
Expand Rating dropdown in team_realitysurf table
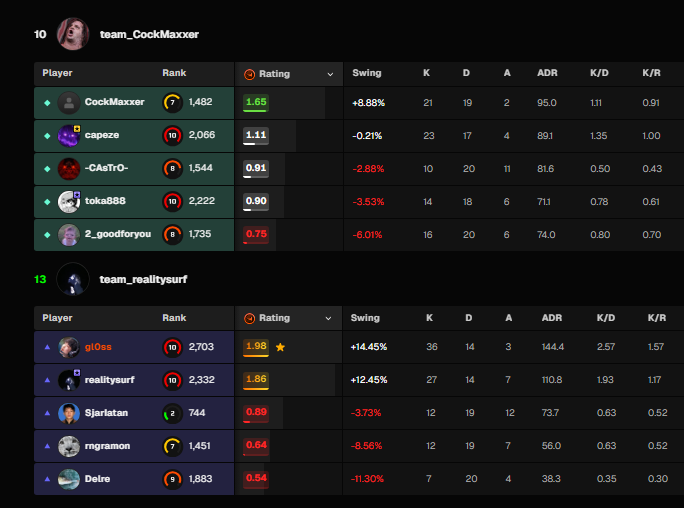(328, 318)
